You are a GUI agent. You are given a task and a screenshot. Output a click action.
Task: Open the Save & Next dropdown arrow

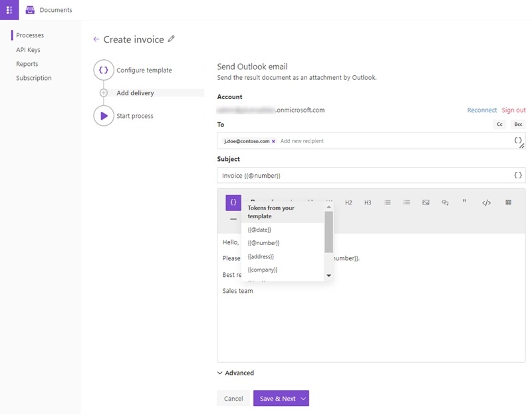click(x=303, y=399)
